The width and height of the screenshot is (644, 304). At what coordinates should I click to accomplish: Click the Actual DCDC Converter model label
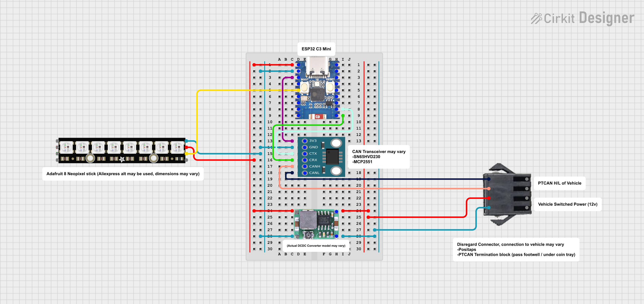316,246
